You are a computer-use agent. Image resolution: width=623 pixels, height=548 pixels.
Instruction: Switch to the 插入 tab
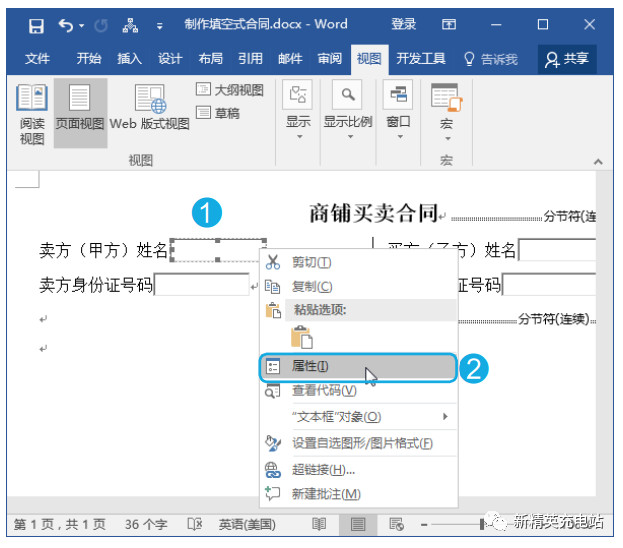(x=129, y=59)
